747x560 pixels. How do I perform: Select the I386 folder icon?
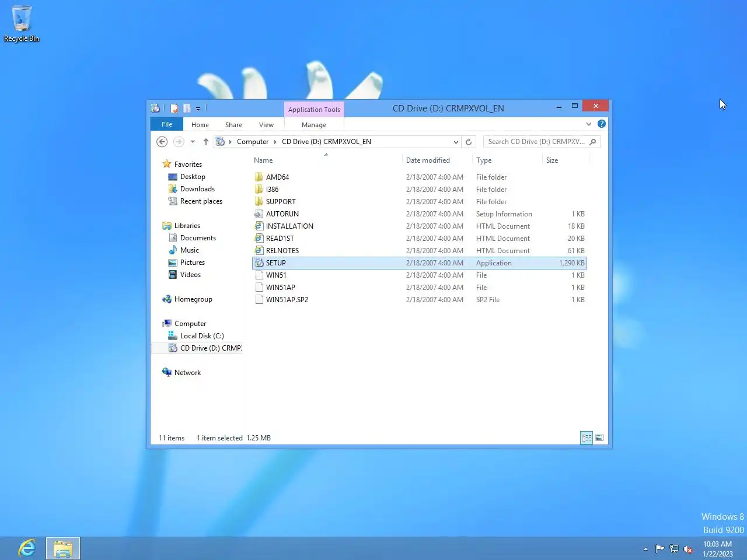259,189
